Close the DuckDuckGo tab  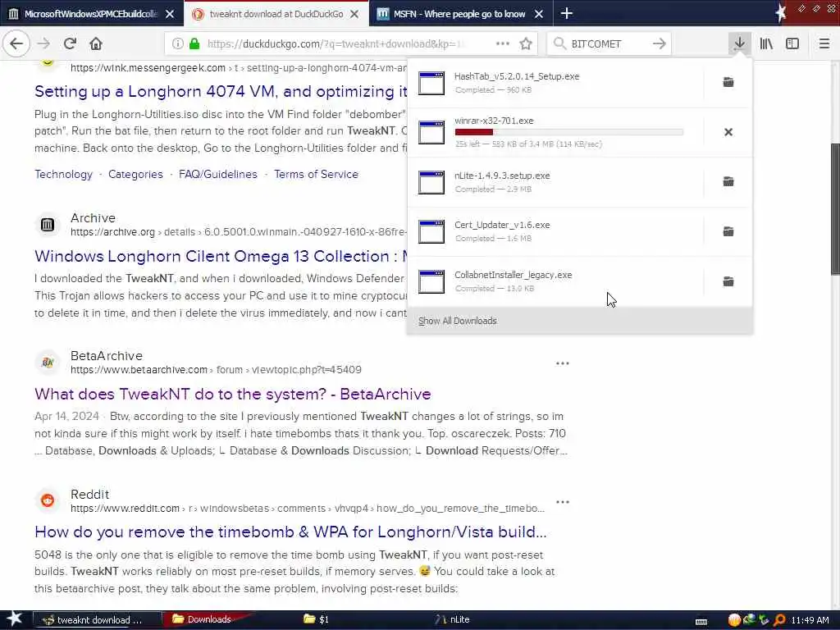coord(354,14)
